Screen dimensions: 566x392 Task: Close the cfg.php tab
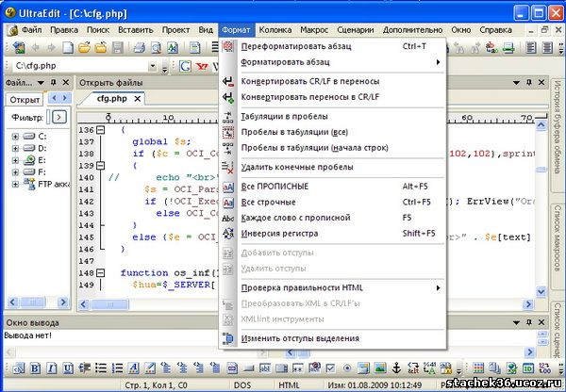tap(138, 99)
